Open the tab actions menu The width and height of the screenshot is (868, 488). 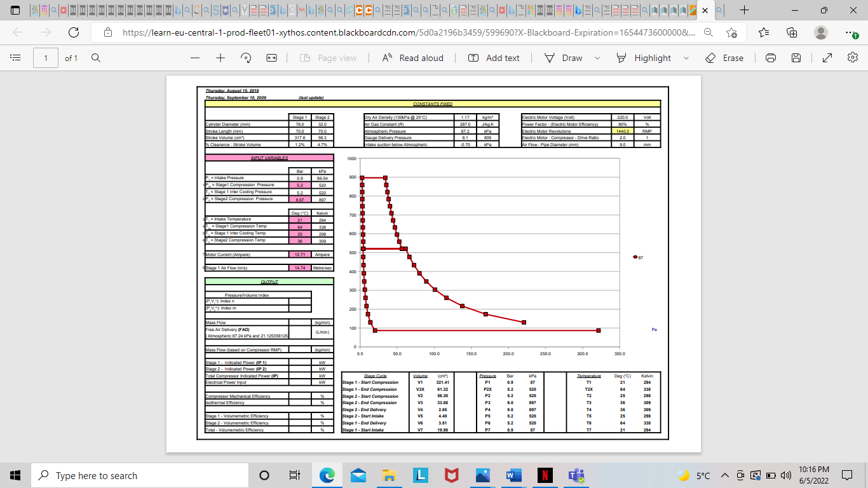tap(15, 10)
